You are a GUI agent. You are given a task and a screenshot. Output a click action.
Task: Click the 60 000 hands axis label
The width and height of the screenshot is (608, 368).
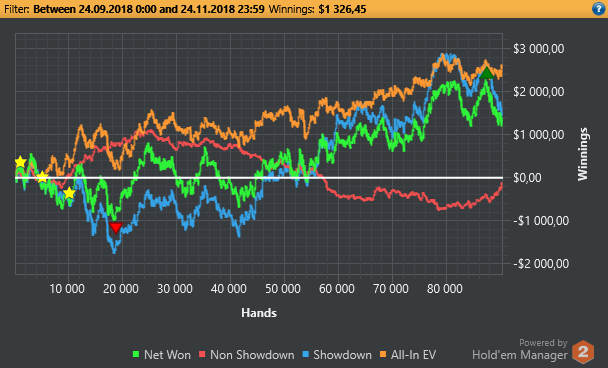pos(337,289)
